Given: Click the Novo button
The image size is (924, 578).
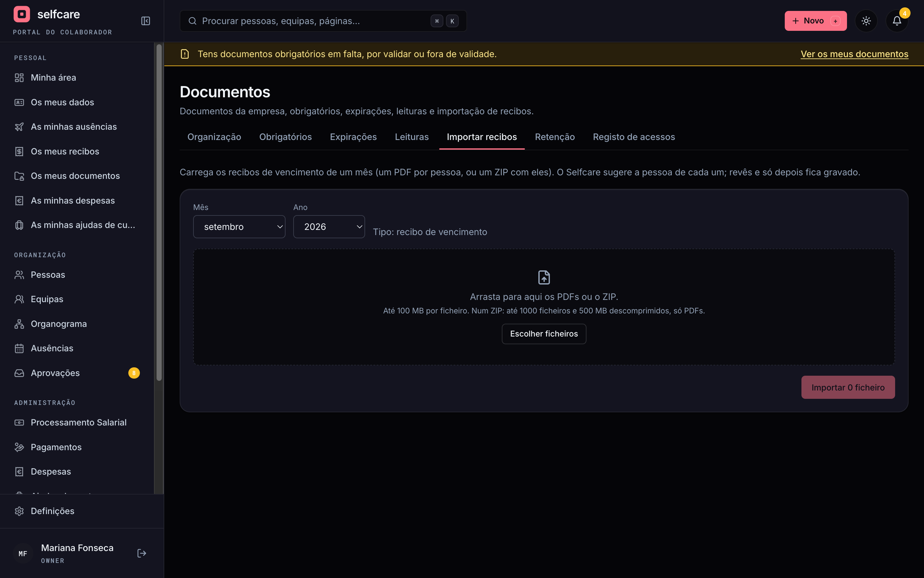Looking at the screenshot, I should point(816,21).
